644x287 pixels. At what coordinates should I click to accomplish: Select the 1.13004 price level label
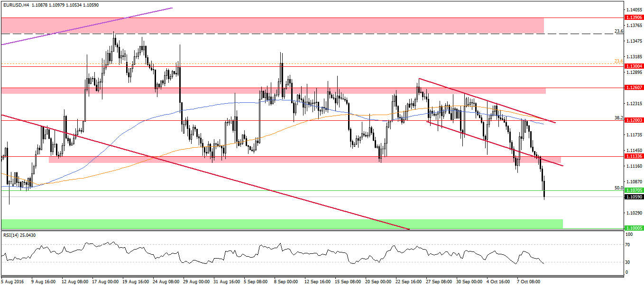634,66
